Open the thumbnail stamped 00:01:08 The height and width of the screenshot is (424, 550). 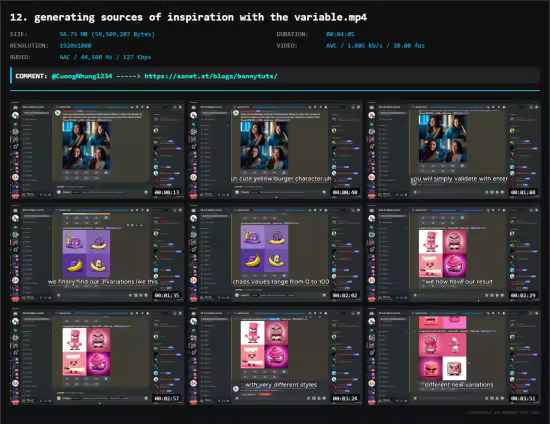click(454, 150)
